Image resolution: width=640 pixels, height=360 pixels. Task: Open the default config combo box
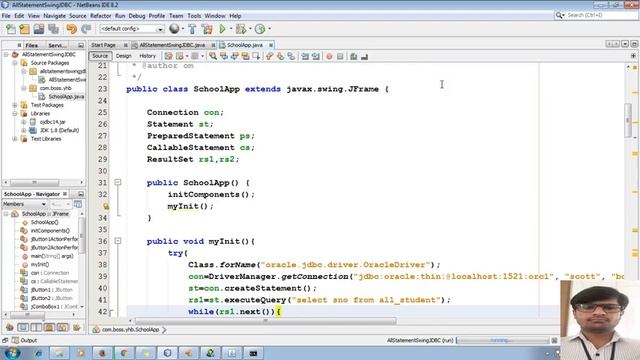[131, 29]
